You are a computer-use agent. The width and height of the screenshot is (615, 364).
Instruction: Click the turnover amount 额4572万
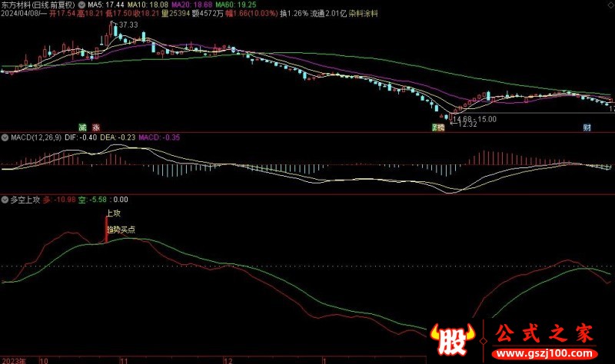tap(208, 14)
